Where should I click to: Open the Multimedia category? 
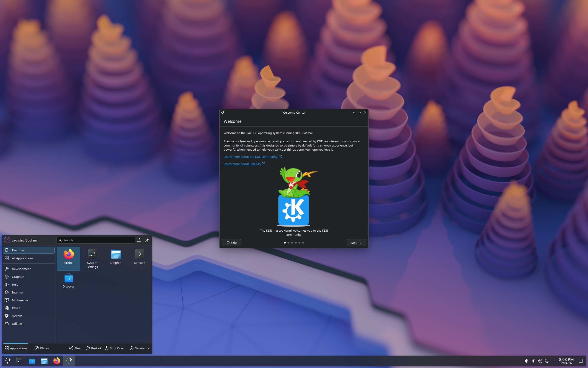(x=29, y=300)
